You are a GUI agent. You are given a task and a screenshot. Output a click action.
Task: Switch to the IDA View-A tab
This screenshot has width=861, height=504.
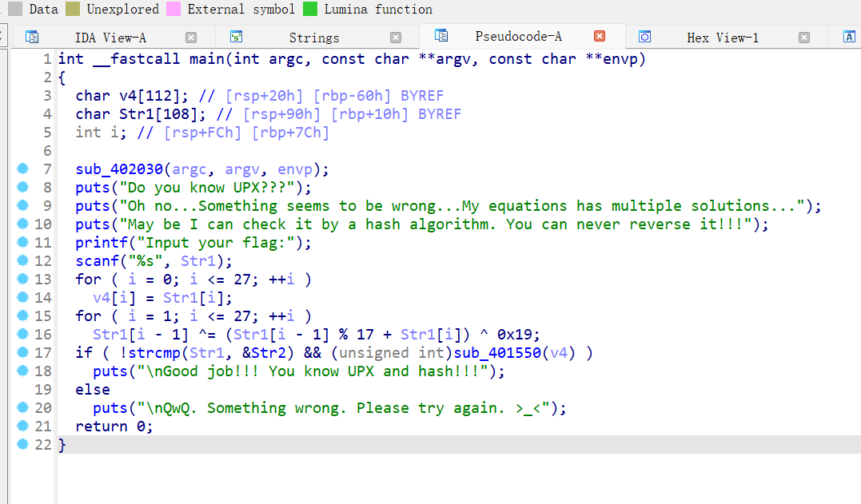[110, 38]
